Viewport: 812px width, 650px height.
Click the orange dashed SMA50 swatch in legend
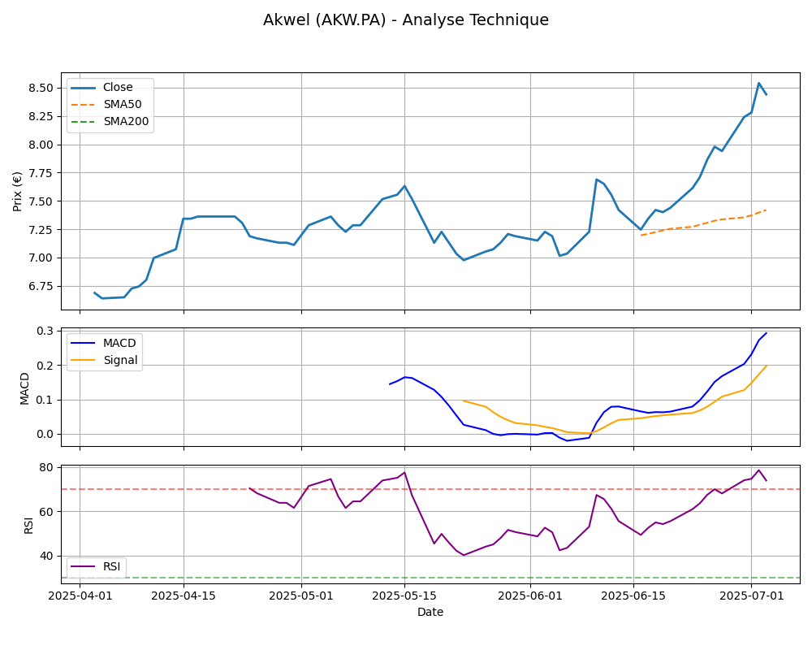(x=84, y=105)
